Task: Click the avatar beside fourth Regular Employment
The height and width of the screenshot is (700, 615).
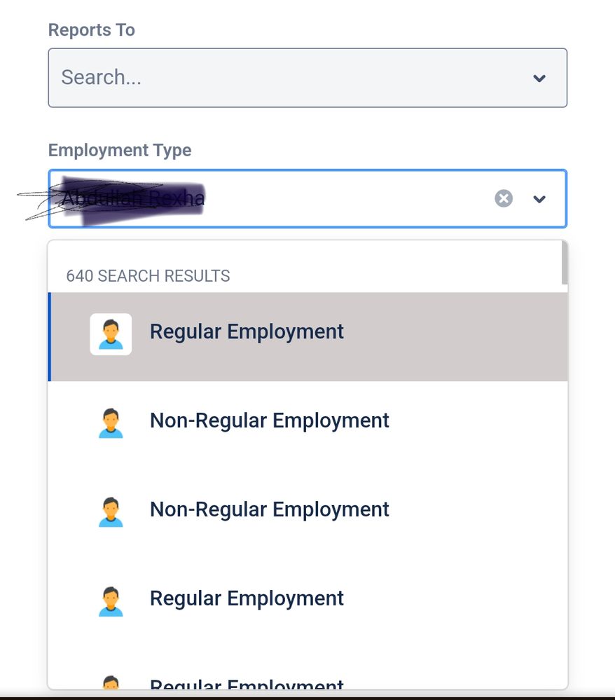Action: click(111, 601)
